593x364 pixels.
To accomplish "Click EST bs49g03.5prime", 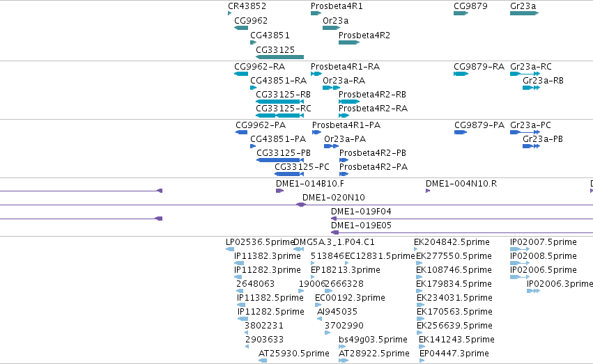I will pos(342,347).
